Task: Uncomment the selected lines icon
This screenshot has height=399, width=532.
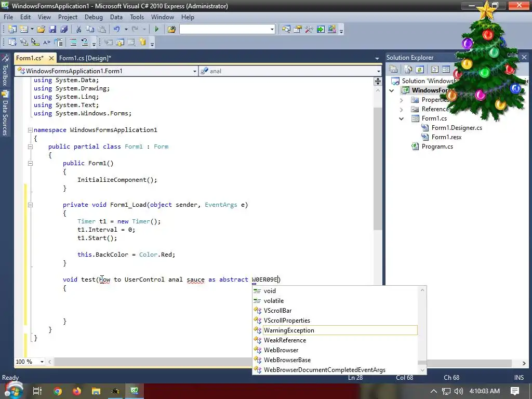Action: pos(85,43)
